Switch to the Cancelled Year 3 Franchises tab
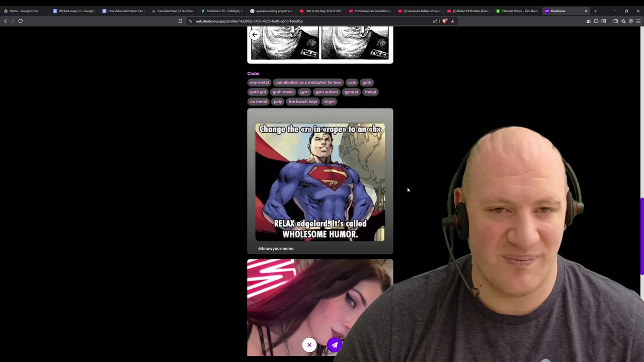Viewport: 644px width, 362px height. tap(173, 11)
